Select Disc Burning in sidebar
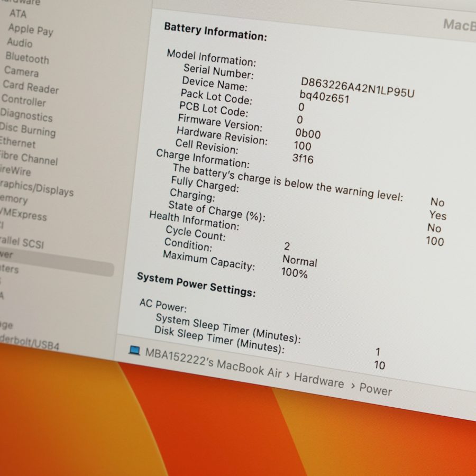Viewport: 476px width, 476px height. click(28, 130)
